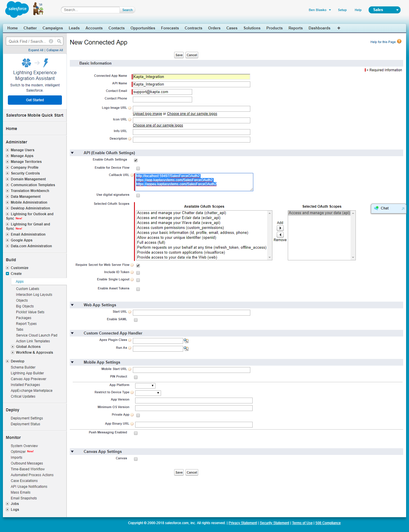Click the Add scope arrow button
The image size is (409, 532).
click(x=280, y=228)
